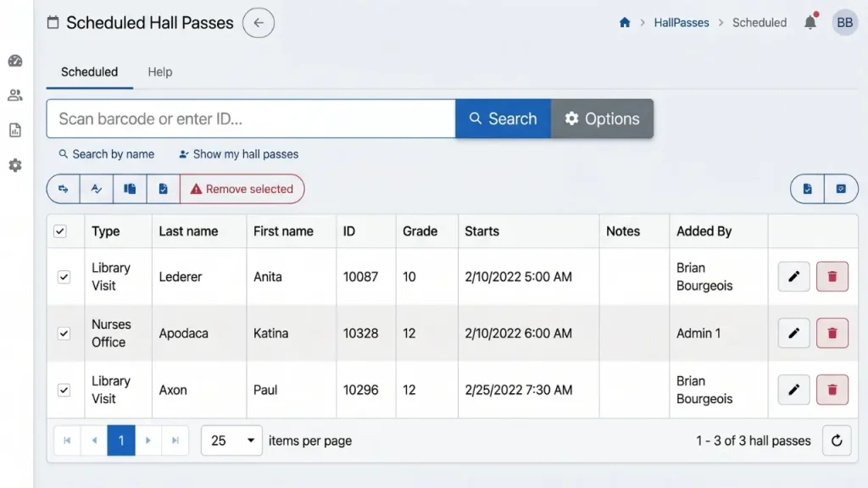Click Search by name link
This screenshot has height=488, width=868.
point(106,154)
